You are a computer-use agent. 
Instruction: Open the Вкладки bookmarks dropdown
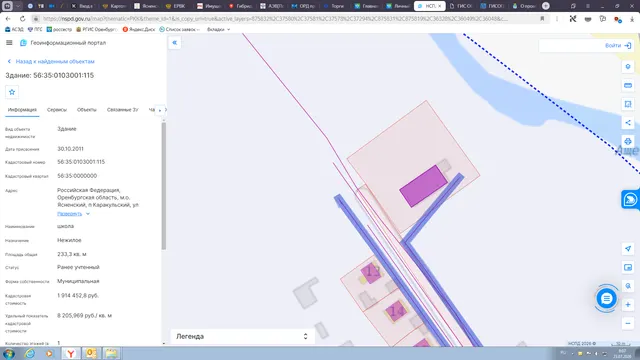click(218, 29)
